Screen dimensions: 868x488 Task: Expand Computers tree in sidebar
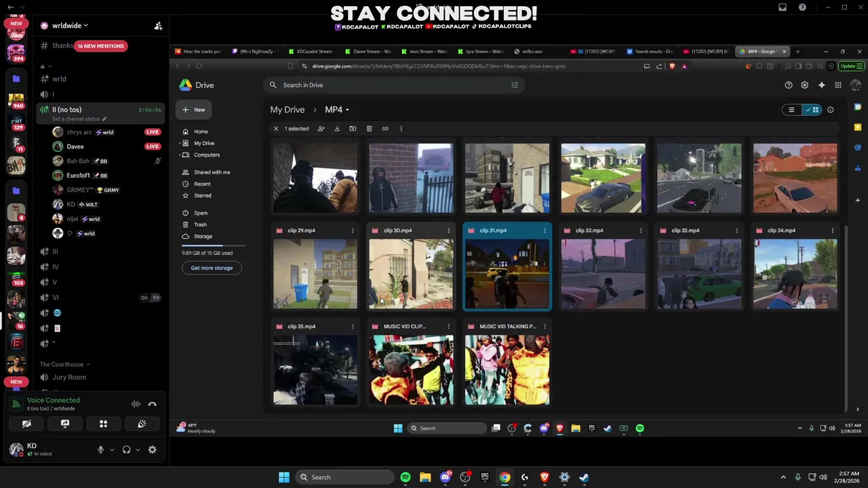click(x=179, y=155)
